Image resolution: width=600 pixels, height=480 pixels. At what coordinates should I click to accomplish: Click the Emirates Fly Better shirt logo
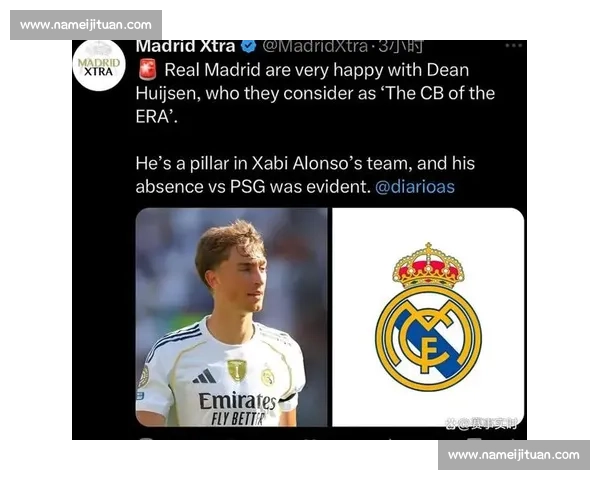237,409
